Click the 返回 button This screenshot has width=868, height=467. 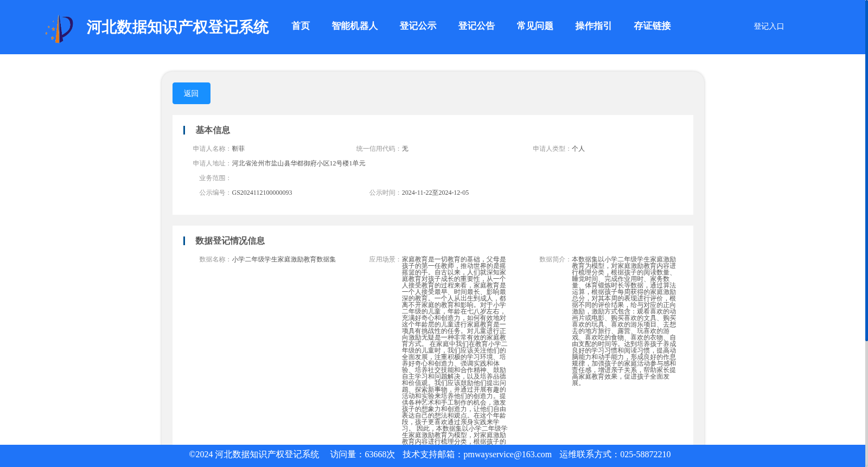click(192, 93)
